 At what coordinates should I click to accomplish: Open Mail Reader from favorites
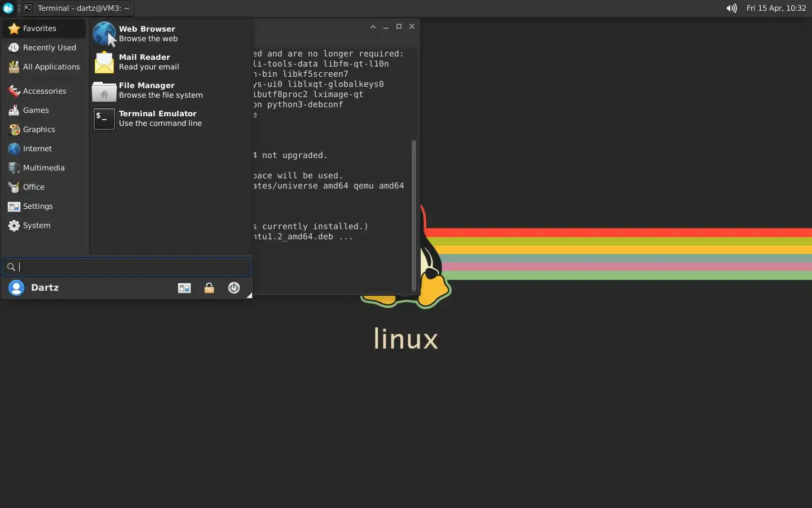click(170, 62)
